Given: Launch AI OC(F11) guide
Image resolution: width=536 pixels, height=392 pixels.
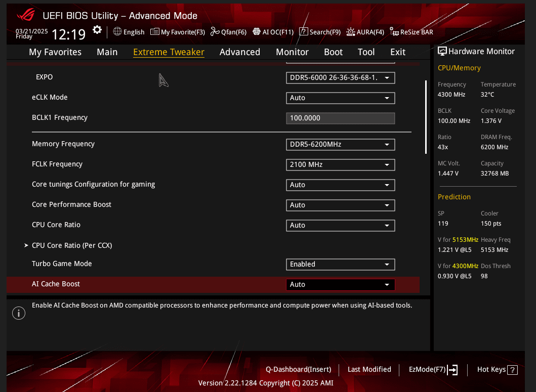Looking at the screenshot, I should (x=273, y=32).
